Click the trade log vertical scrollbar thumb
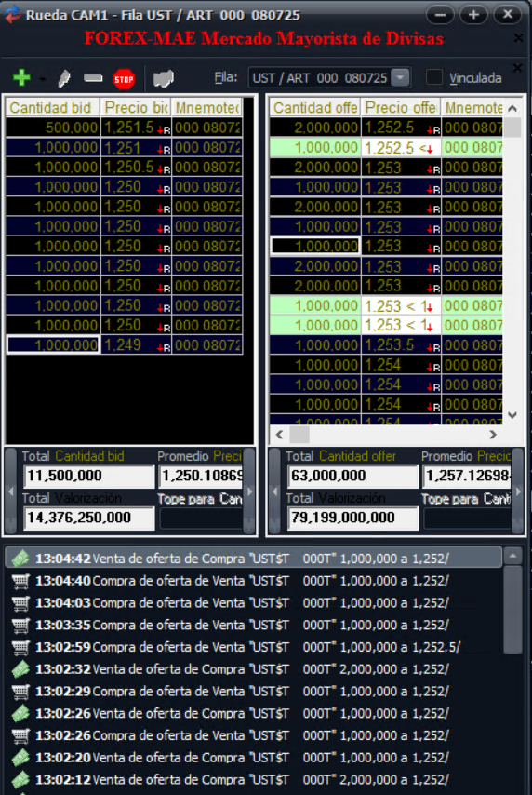 512,610
